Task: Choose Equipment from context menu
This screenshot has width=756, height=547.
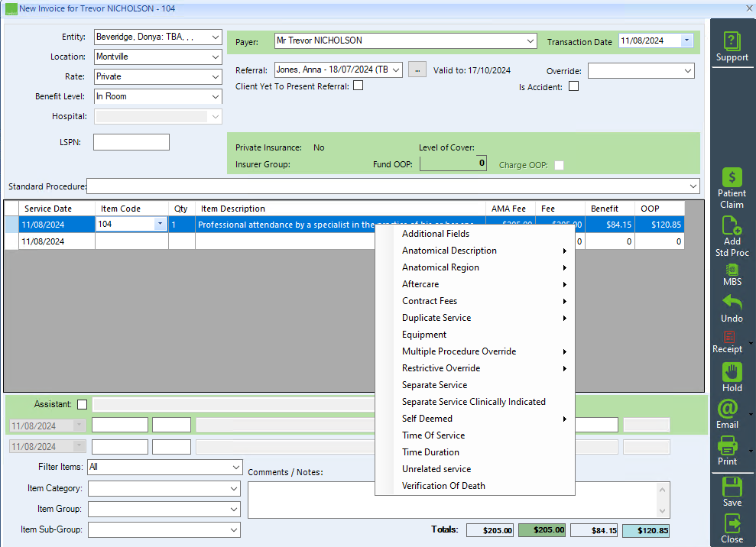Action: pos(475,335)
